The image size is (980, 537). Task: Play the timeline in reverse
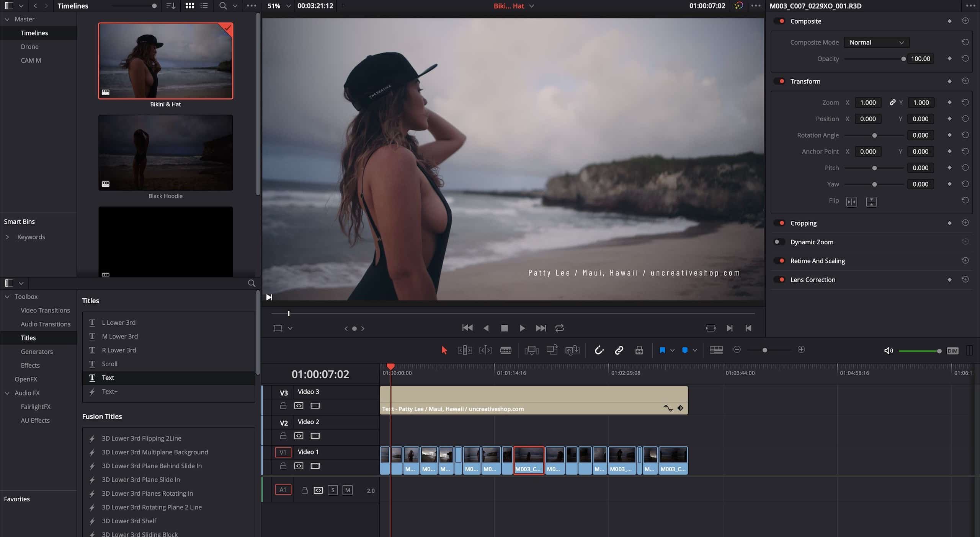click(486, 328)
